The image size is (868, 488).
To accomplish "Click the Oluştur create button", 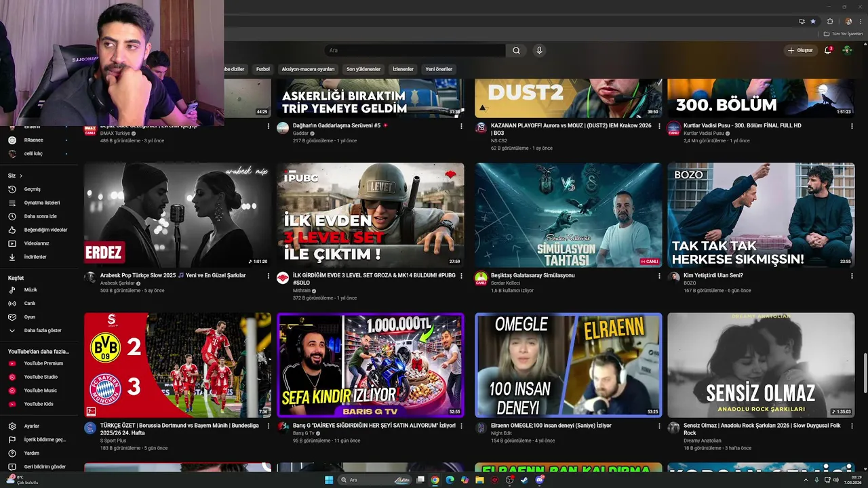I will click(x=800, y=50).
